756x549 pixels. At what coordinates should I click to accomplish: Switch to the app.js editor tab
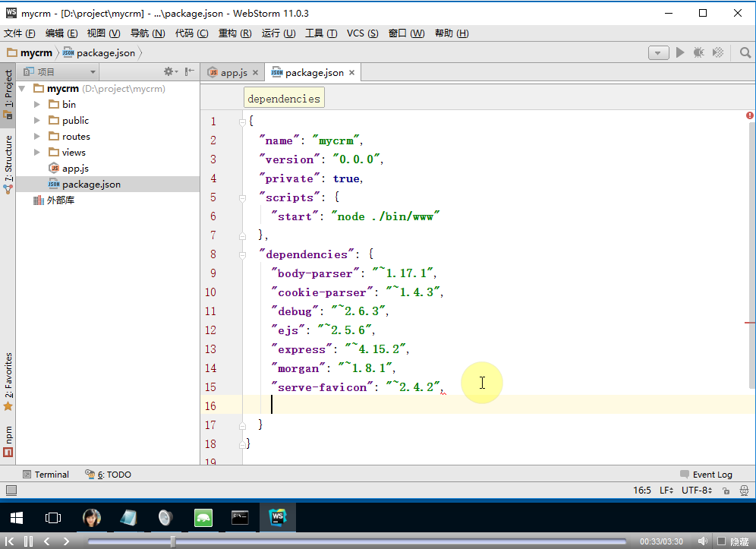pos(233,73)
